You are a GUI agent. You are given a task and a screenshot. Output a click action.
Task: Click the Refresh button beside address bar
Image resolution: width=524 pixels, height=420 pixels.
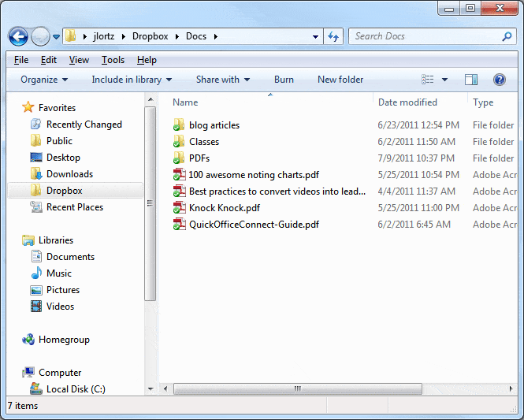click(x=333, y=36)
